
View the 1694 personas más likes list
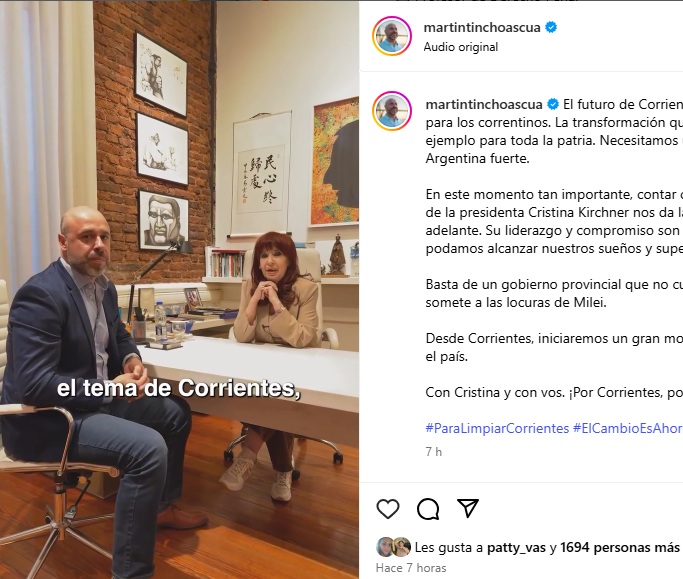[x=619, y=547]
